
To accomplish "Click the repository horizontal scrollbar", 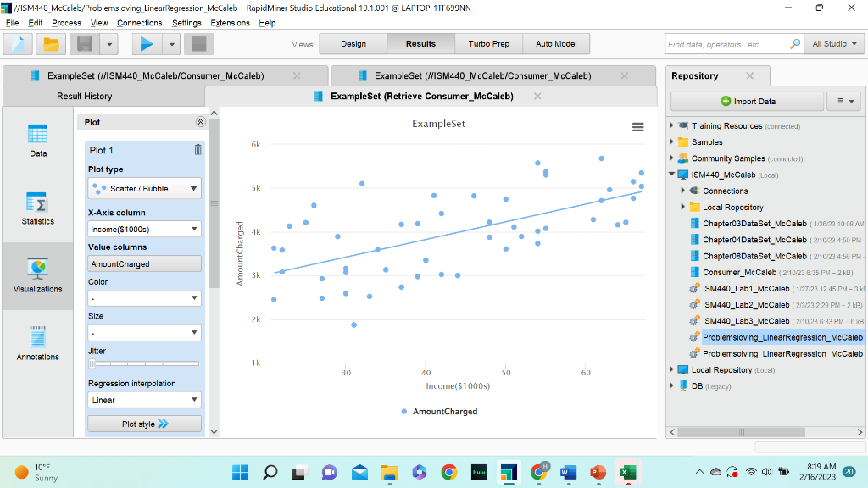I will point(741,432).
